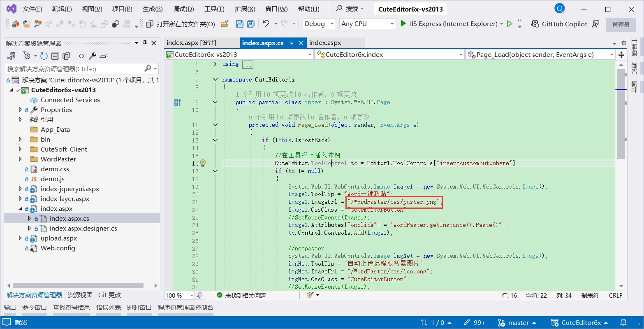644x329 pixels.
Task: Toggle the editor split-window button
Action: pos(621,54)
